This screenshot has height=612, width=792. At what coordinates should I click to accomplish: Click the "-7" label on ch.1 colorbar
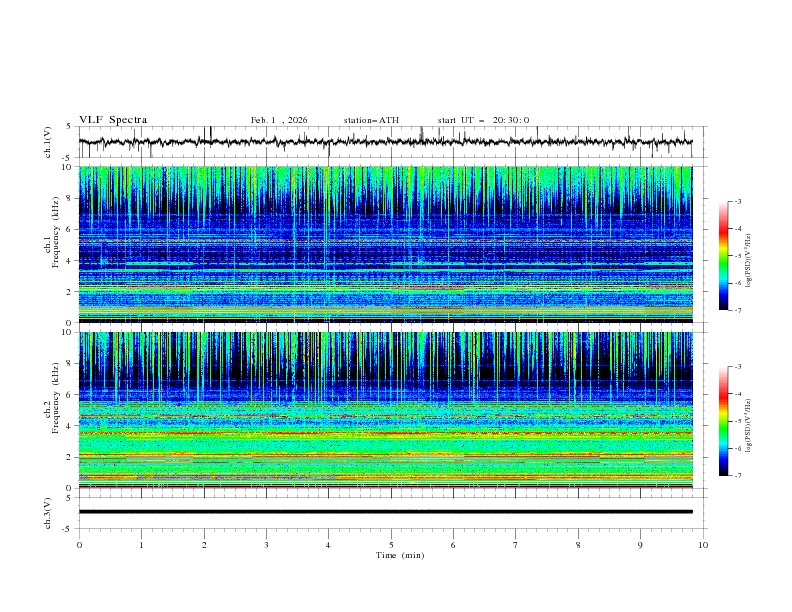pos(737,310)
